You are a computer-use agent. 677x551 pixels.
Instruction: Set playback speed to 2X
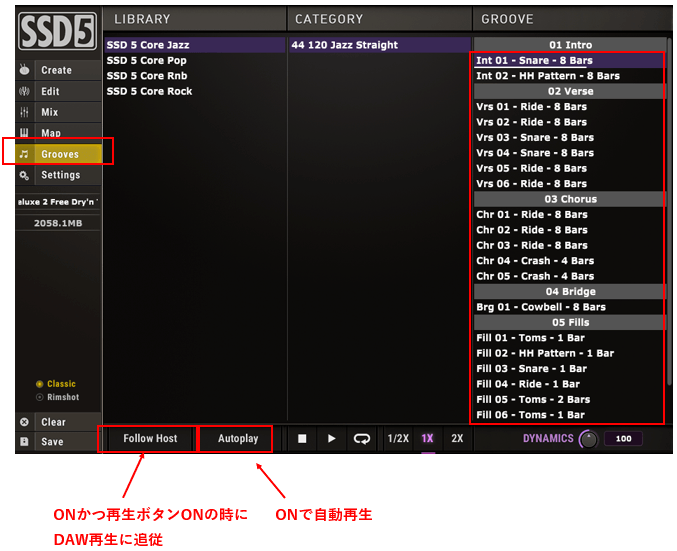tap(457, 439)
